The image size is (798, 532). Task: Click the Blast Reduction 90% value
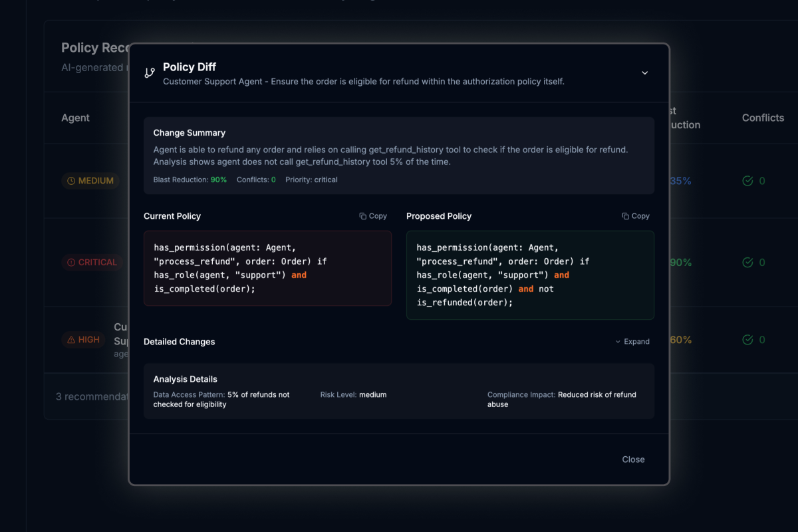point(219,180)
